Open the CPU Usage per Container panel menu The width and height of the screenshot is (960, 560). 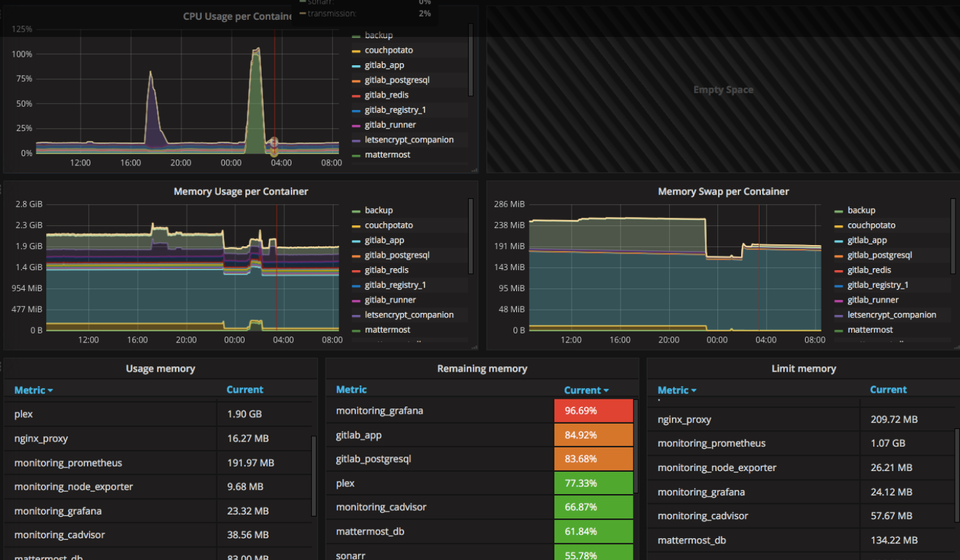[x=237, y=16]
